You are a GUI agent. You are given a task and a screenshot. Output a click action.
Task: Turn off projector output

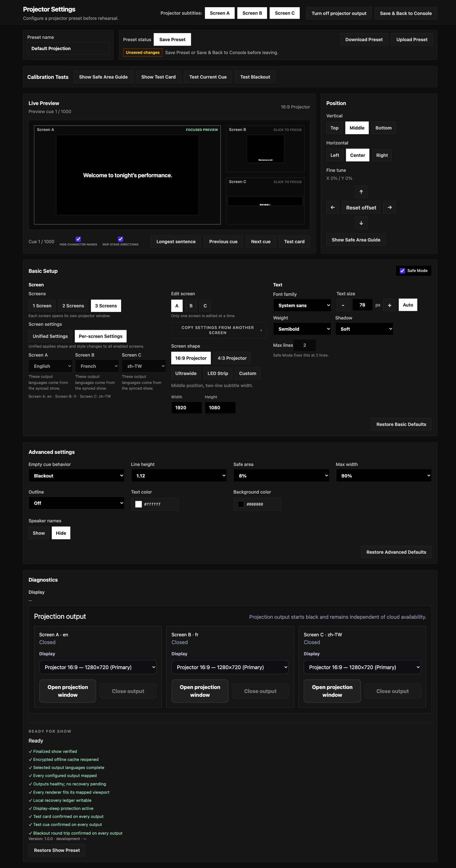pyautogui.click(x=339, y=13)
